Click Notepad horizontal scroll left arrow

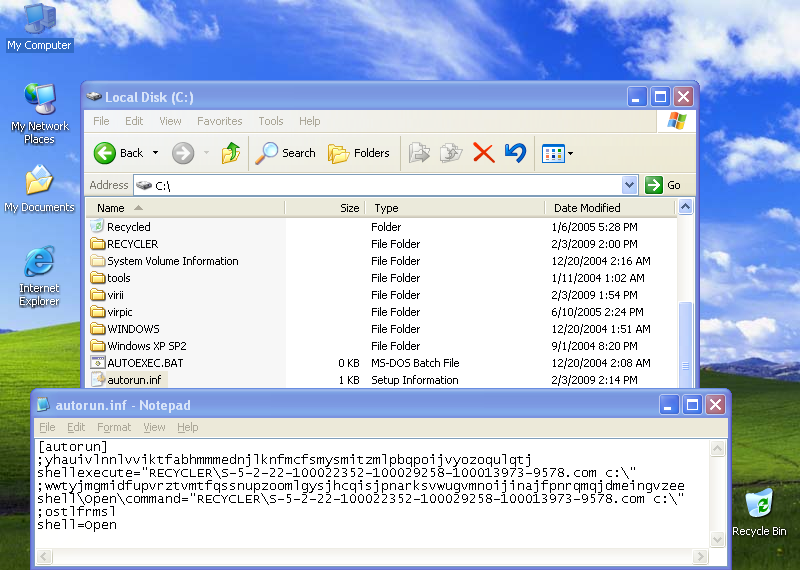coord(44,556)
